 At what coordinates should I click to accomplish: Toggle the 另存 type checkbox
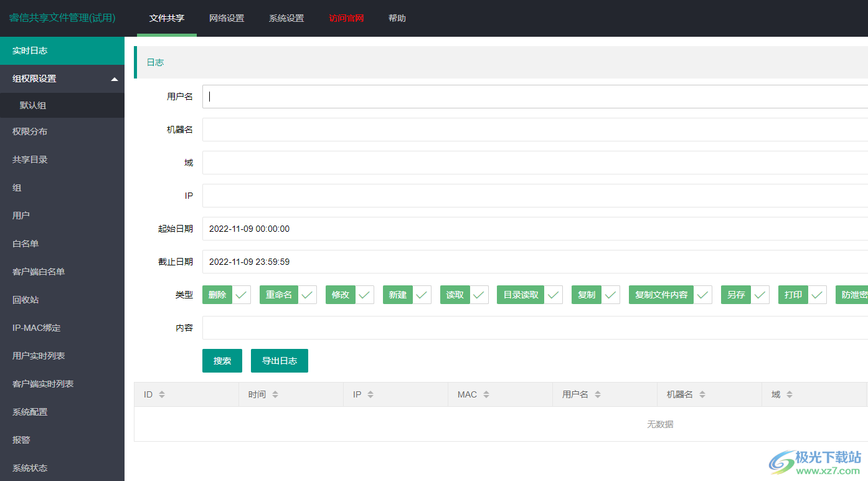(745, 295)
